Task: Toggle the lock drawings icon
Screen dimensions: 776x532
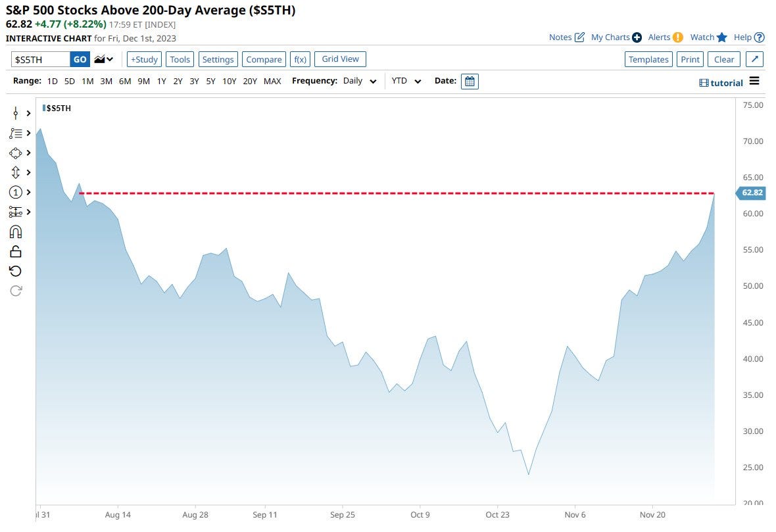Action: 16,251
